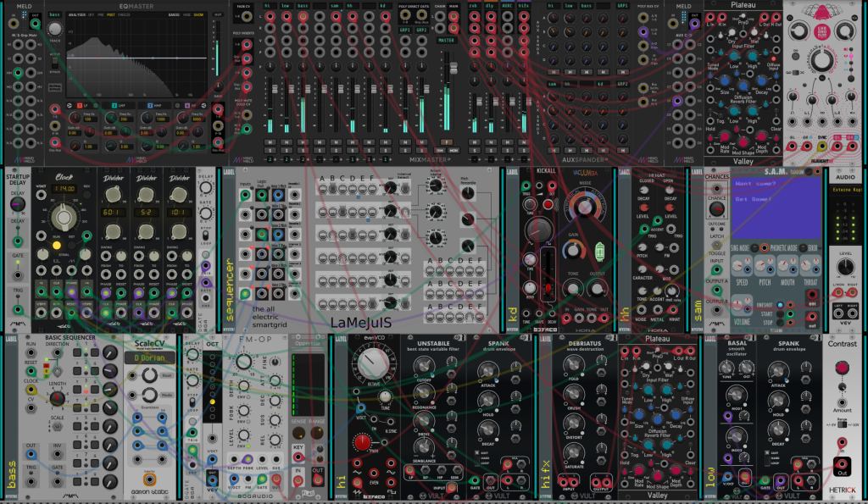Click the SATURATE knob on DEBRIATUS

point(574,453)
